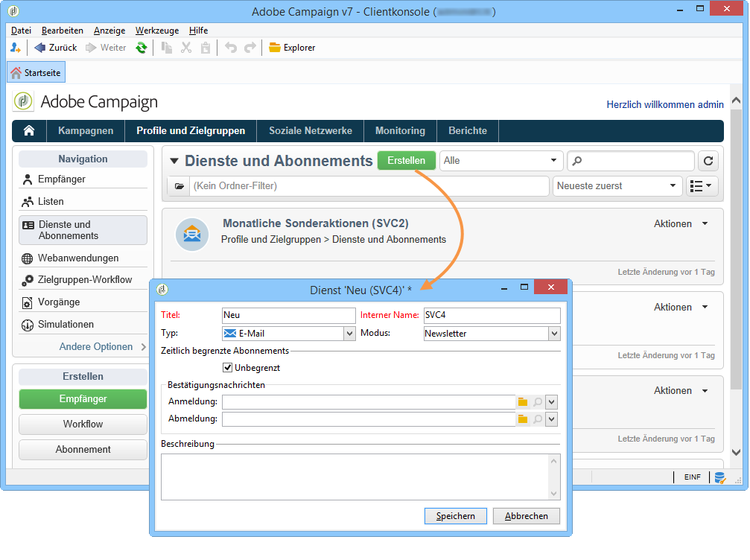
Task: Open the Abmeldung dropdown arrow
Action: tap(551, 419)
